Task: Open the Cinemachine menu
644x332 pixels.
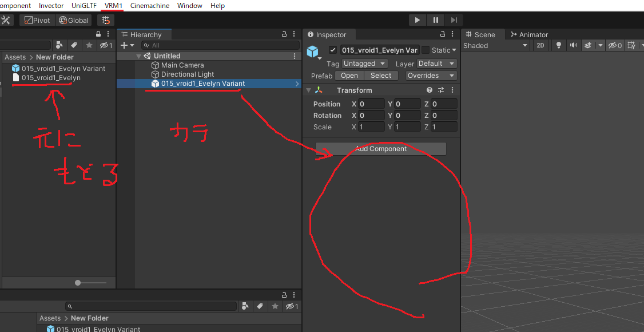Action: click(150, 6)
